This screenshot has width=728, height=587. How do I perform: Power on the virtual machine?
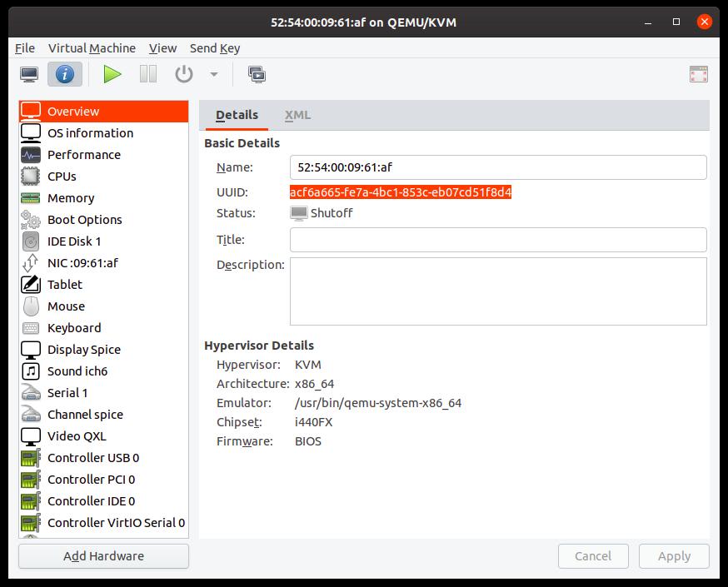tap(112, 74)
